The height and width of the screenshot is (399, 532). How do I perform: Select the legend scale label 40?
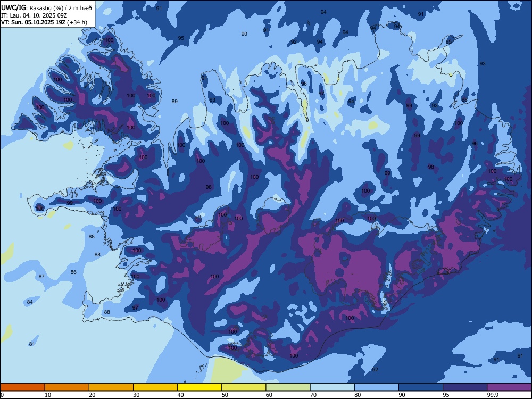pos(180,395)
